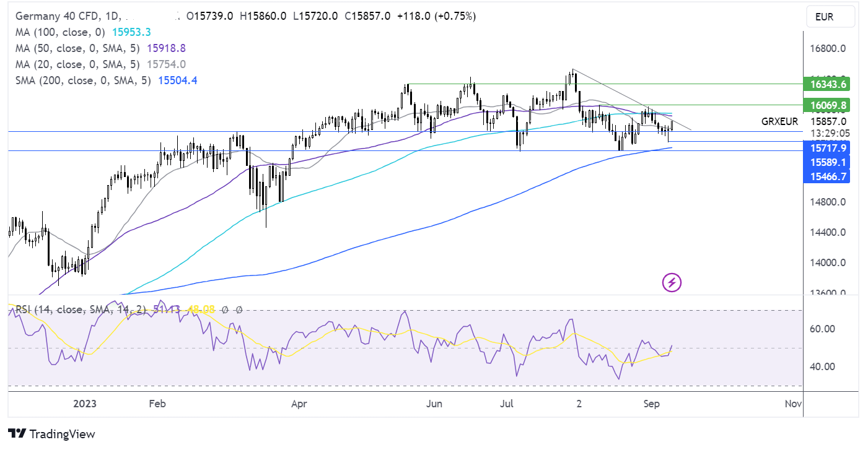The image size is (868, 450).
Task: Click the Jul time axis label
Action: (507, 404)
